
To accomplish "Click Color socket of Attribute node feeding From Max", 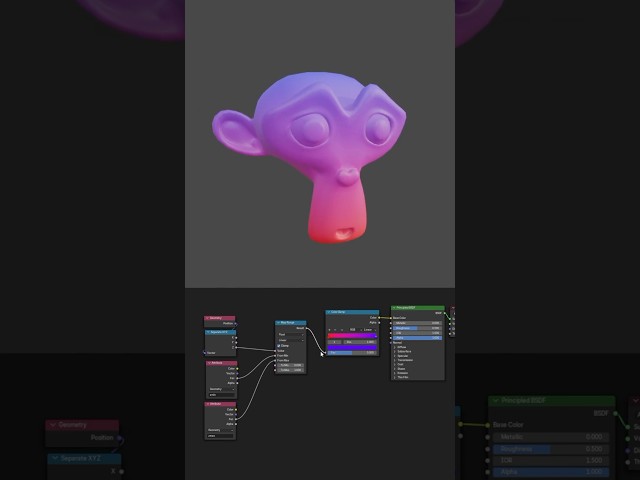I will tap(236, 409).
